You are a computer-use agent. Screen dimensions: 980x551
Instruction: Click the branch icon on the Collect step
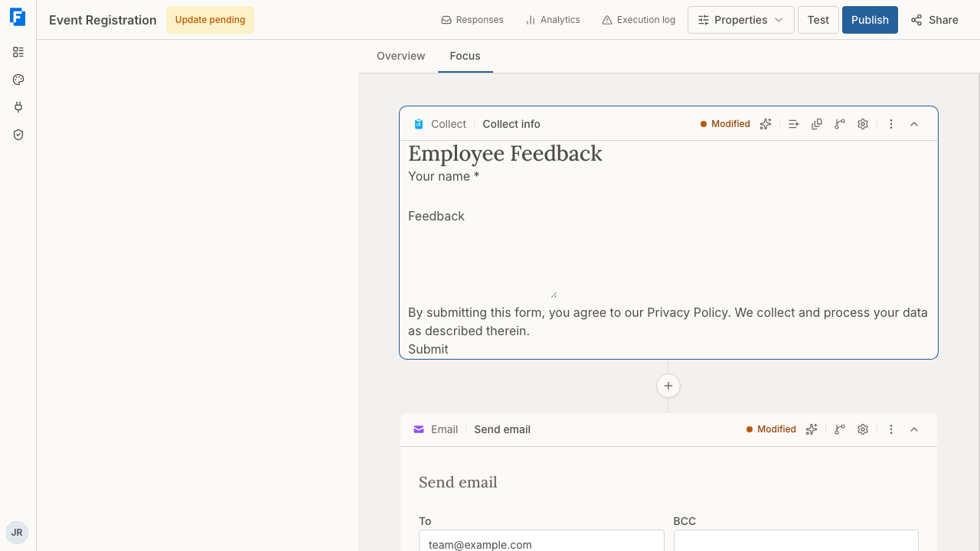click(840, 124)
